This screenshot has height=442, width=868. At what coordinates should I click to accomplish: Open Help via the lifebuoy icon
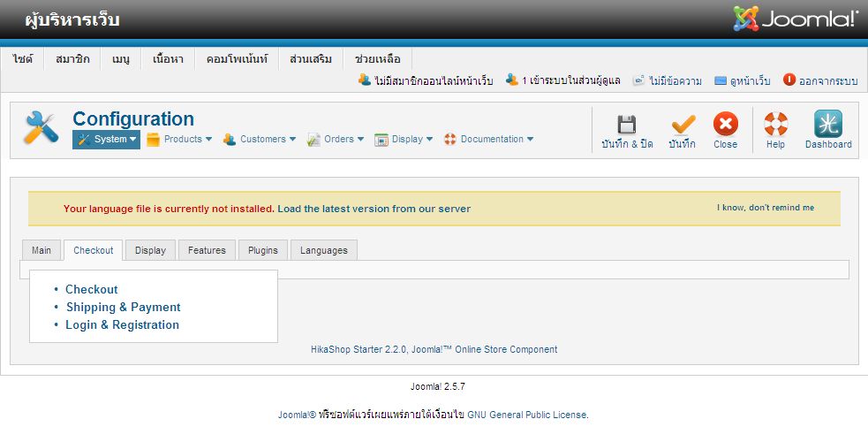tap(775, 124)
